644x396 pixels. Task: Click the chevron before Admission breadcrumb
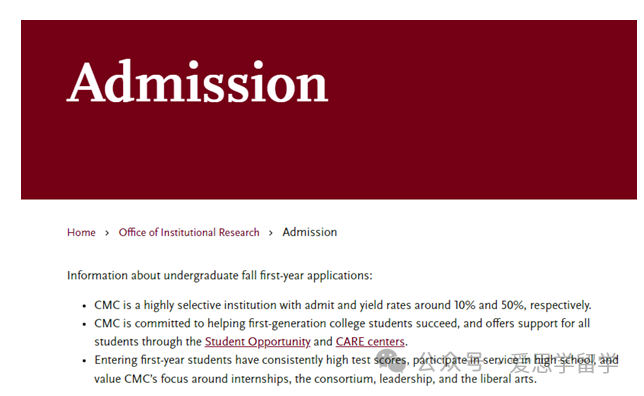pos(271,233)
